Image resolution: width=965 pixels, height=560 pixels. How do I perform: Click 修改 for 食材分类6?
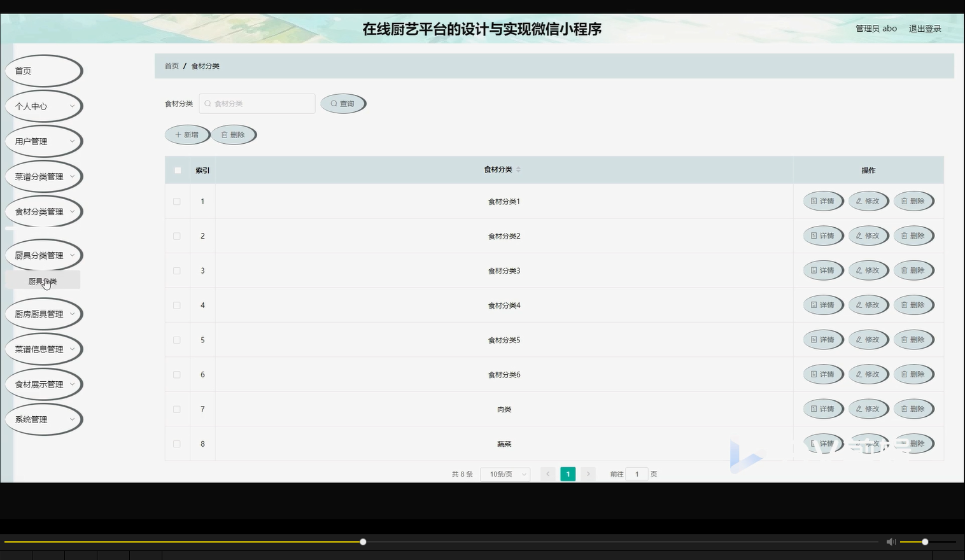pyautogui.click(x=868, y=374)
